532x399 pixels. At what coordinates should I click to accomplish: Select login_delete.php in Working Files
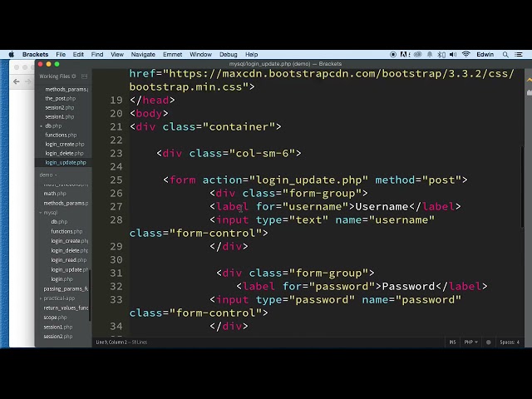[64, 153]
